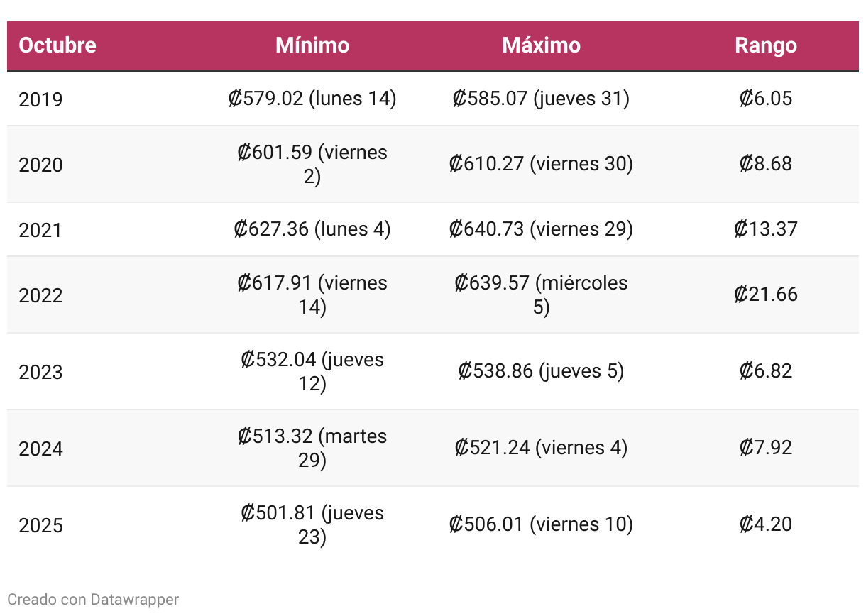The height and width of the screenshot is (616, 866).
Task: Click the Rango column header
Action: pyautogui.click(x=765, y=45)
